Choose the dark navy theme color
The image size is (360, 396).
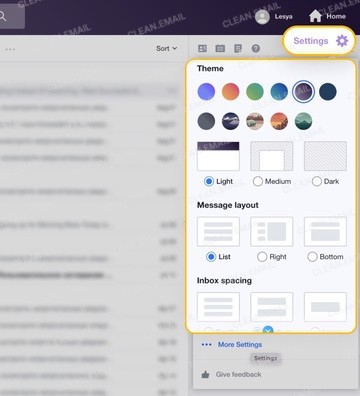(328, 92)
